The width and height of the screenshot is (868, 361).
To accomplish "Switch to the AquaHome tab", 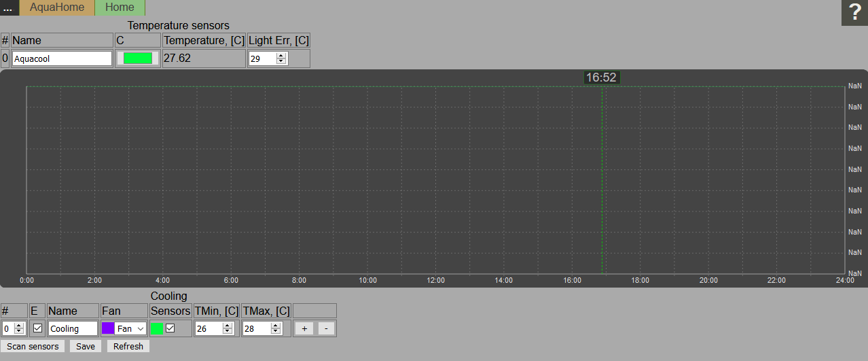I will pos(57,8).
